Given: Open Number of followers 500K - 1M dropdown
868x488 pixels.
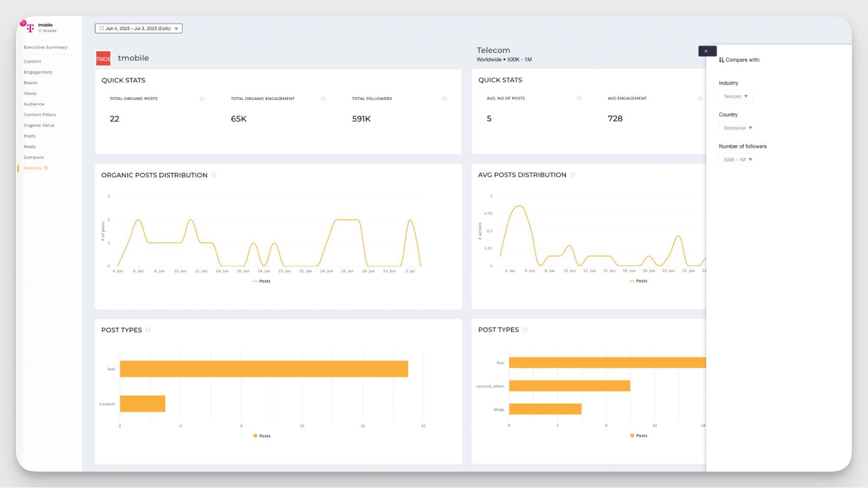Looking at the screenshot, I should pyautogui.click(x=738, y=160).
